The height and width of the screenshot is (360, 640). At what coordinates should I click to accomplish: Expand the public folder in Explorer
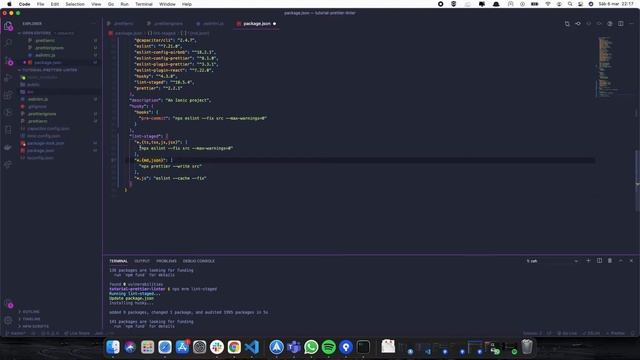33,84
